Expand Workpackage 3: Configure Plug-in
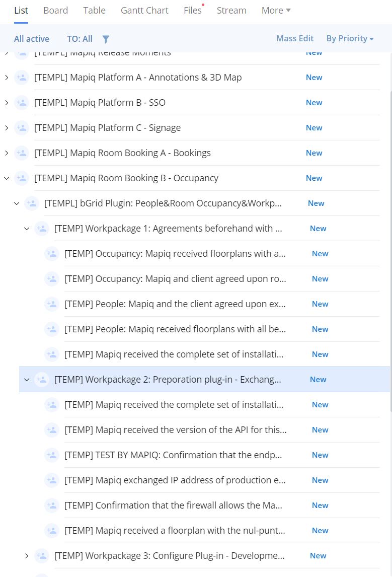The height and width of the screenshot is (577, 392). [27, 556]
